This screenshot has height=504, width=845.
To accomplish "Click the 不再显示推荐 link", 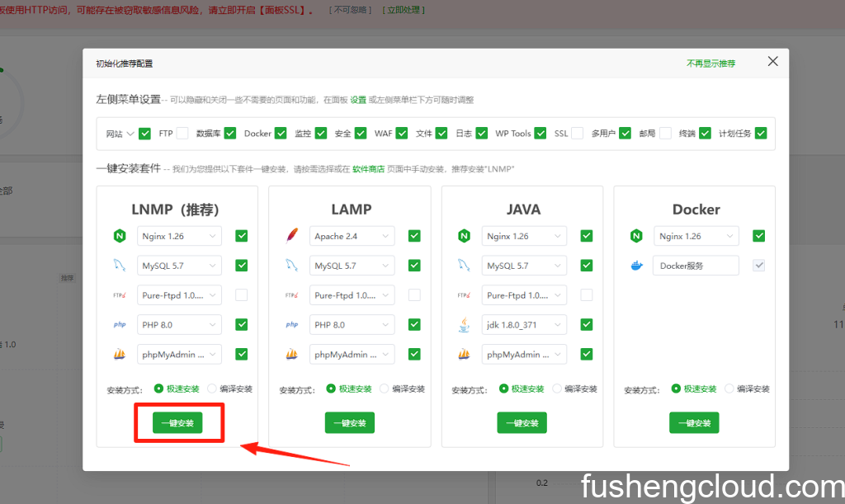I will pos(710,64).
